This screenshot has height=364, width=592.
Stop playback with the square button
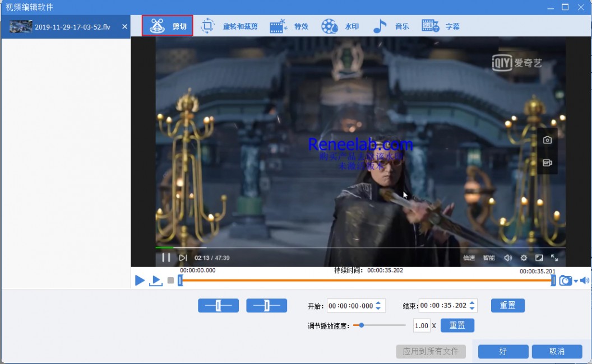tap(170, 280)
